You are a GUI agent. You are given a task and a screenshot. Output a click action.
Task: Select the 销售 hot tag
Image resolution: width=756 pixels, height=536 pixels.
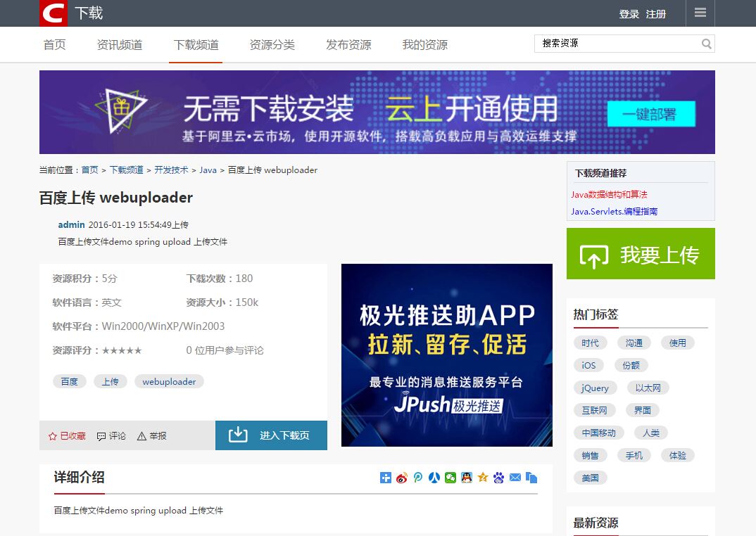click(x=590, y=456)
